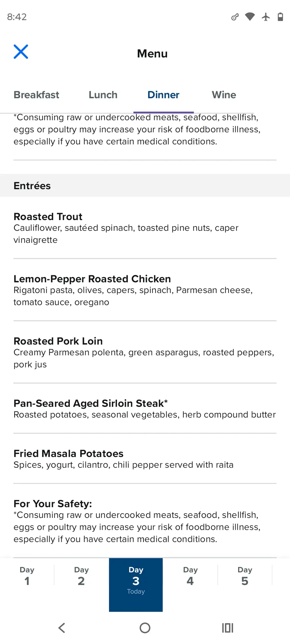The image size is (290, 644).
Task: Close the Menu screen with X
Action: (x=21, y=52)
